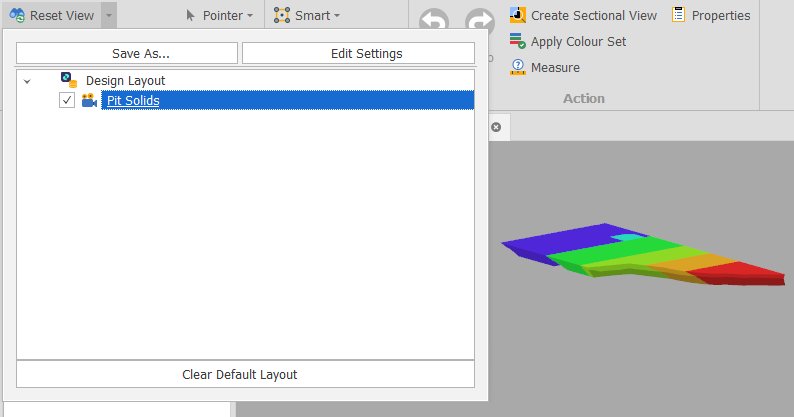The height and width of the screenshot is (417, 794).
Task: Click the Properties label
Action: click(721, 16)
